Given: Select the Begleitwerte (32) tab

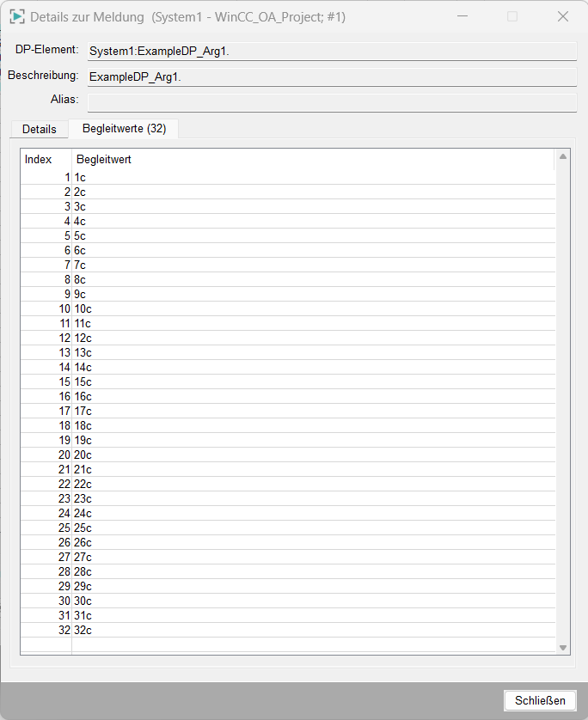Looking at the screenshot, I should [124, 129].
